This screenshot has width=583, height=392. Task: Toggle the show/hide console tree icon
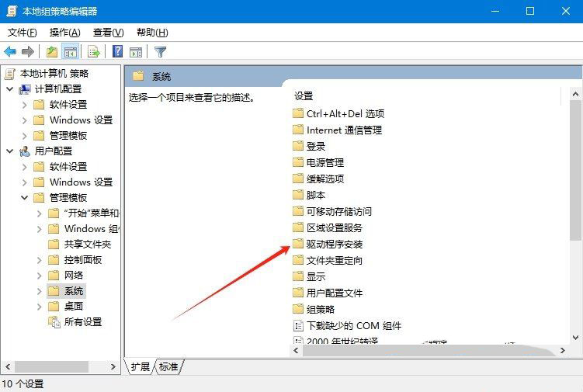pyautogui.click(x=71, y=51)
